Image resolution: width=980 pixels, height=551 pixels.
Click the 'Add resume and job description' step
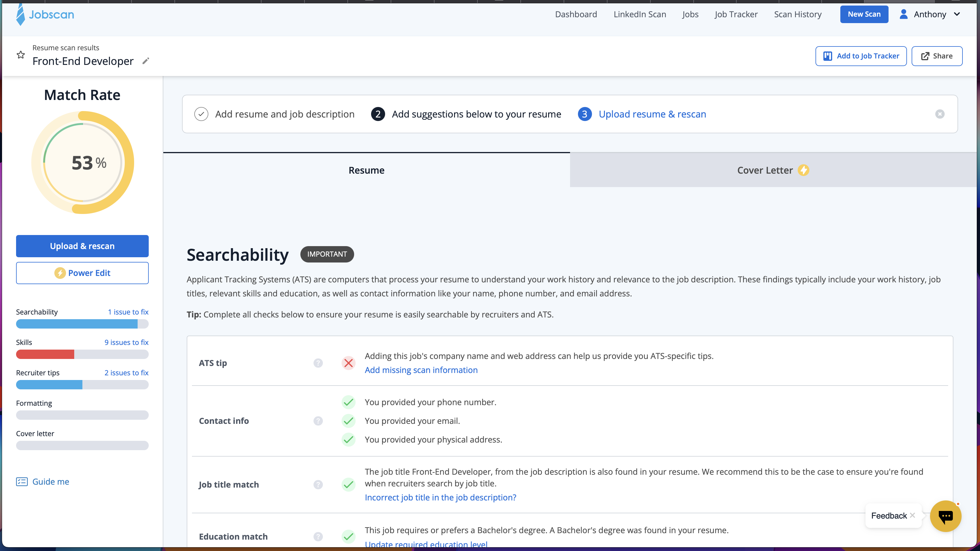pos(285,114)
